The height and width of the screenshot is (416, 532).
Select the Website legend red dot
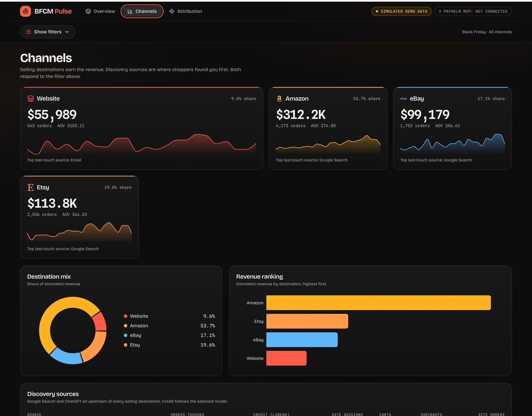[x=125, y=316]
